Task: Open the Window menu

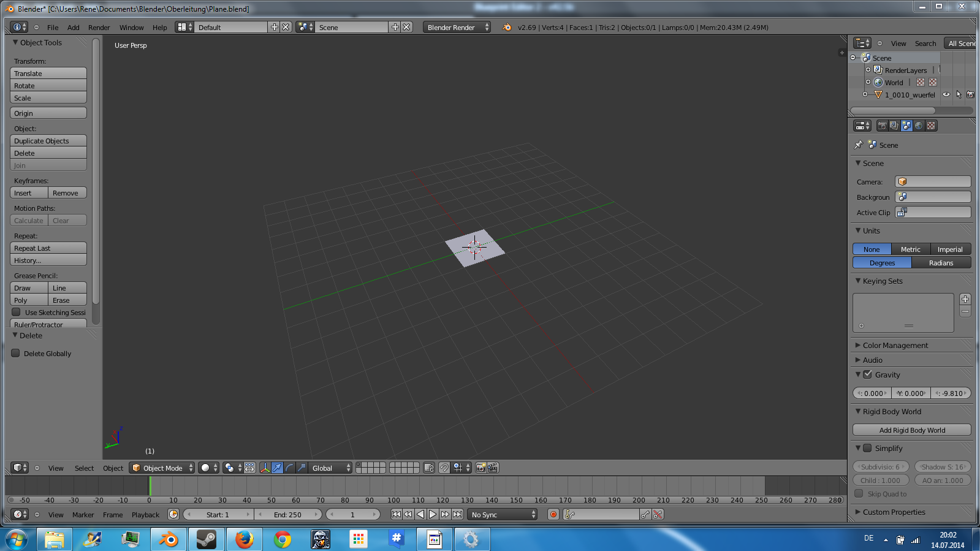Action: 131,27
